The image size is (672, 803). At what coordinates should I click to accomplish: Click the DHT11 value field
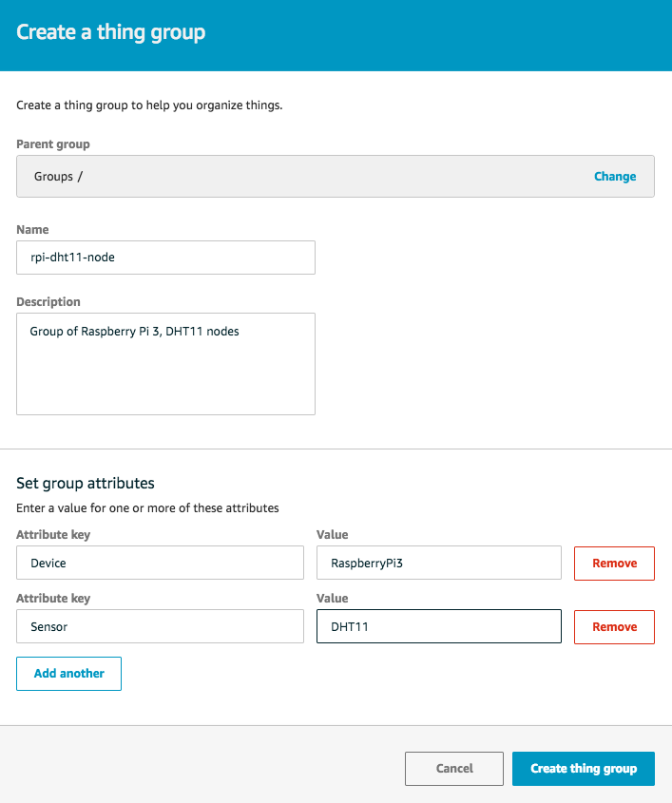pos(439,626)
